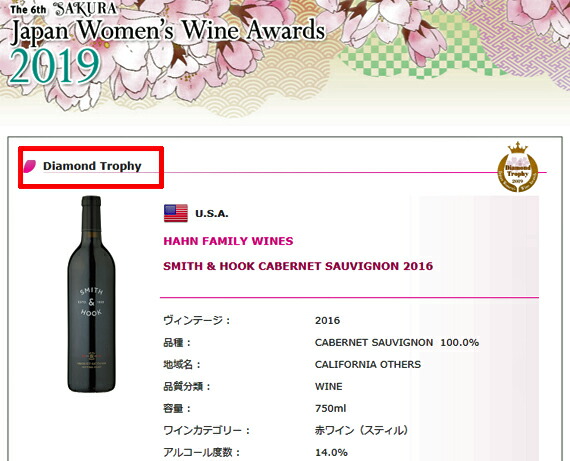The height and width of the screenshot is (461, 570).
Task: Click The 6th SAKURA logo text
Action: 64,9
